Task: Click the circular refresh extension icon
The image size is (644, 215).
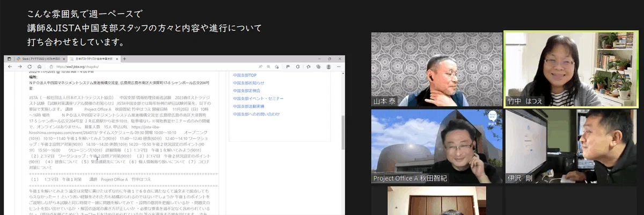Action: click(298, 67)
